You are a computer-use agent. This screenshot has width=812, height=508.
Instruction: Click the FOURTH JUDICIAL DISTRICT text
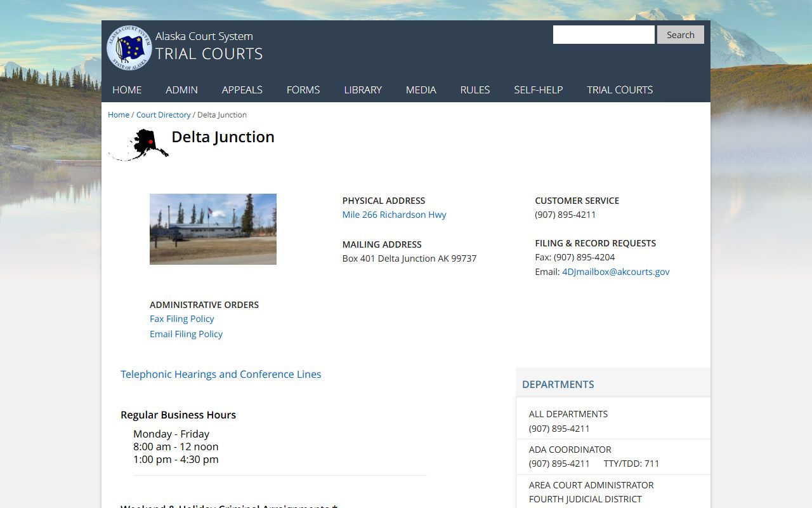coord(586,499)
